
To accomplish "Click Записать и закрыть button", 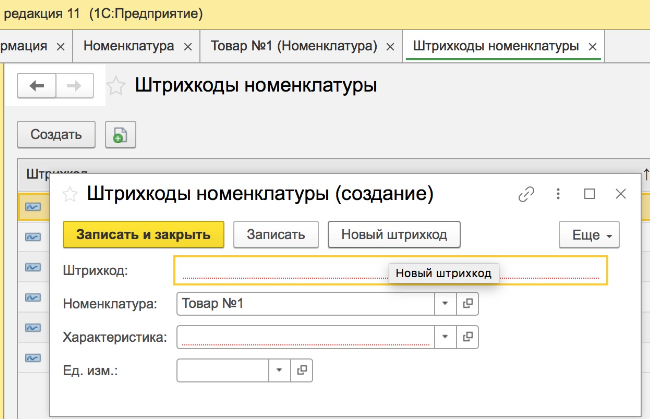I will pos(143,235).
